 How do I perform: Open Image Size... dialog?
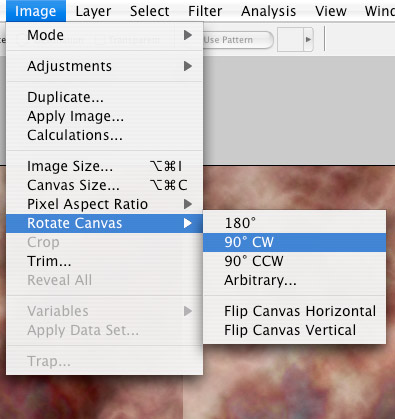[x=104, y=166]
